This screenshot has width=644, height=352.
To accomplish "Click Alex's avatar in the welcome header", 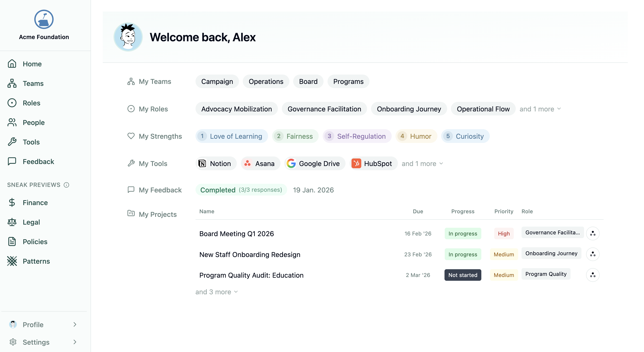I will 128,37.
